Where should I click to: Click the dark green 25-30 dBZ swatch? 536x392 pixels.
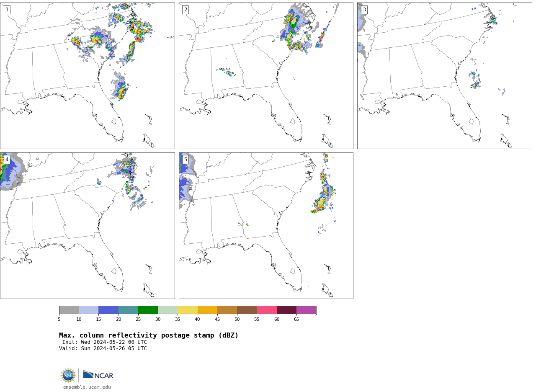tap(148, 310)
